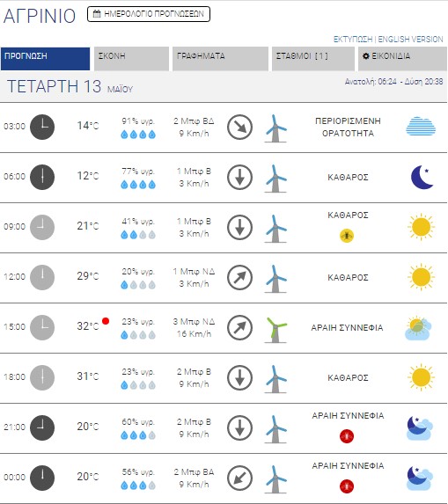The width and height of the screenshot is (448, 504).
Task: Click the cloudy moon icon at 00:00
Action: click(x=420, y=478)
